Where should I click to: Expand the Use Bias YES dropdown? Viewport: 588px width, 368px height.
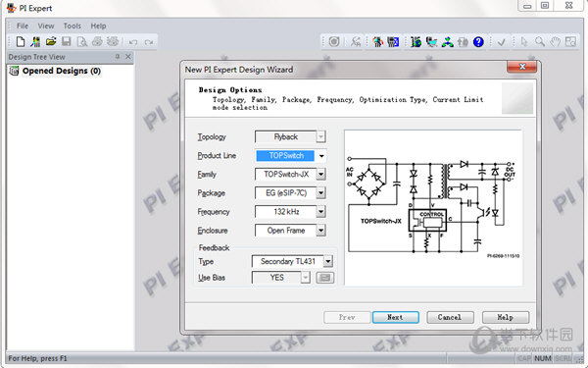tap(306, 278)
